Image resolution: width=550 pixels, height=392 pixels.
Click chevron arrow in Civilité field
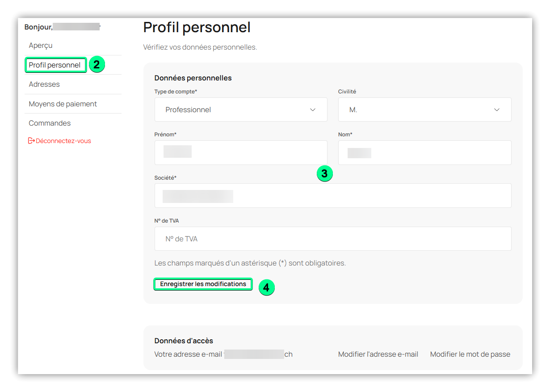(x=497, y=110)
